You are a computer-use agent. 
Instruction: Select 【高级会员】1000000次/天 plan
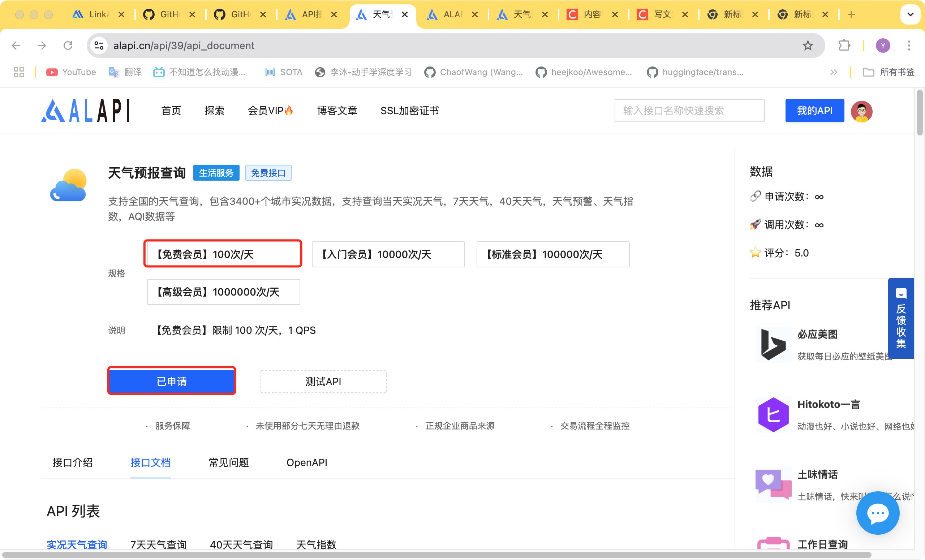tap(223, 292)
